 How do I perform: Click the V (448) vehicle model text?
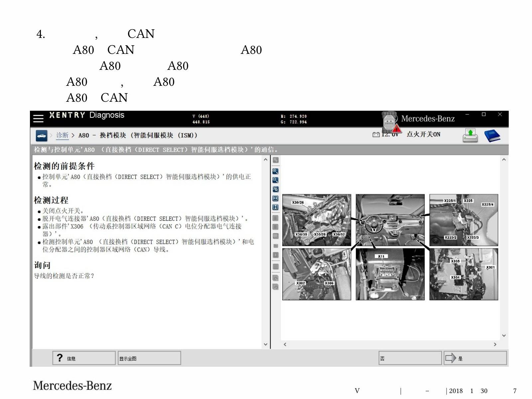click(x=201, y=116)
